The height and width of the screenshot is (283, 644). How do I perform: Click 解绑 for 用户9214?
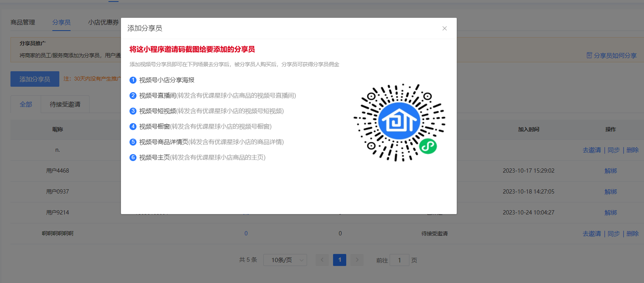[610, 213]
